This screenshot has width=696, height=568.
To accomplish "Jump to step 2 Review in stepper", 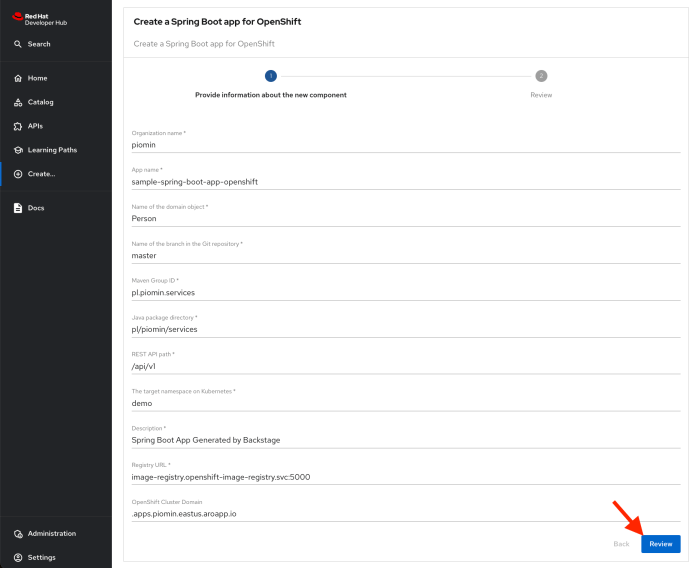I will (x=541, y=76).
